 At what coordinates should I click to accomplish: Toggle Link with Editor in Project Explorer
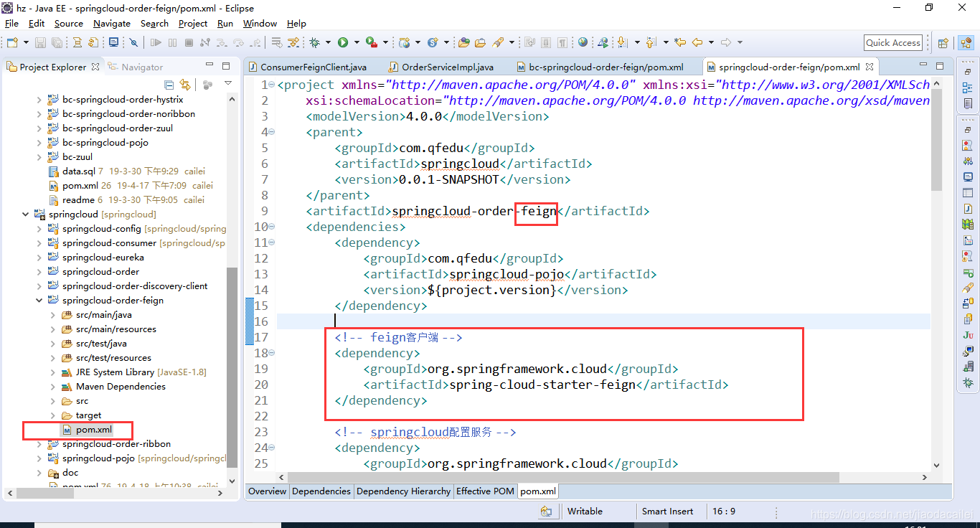point(185,85)
